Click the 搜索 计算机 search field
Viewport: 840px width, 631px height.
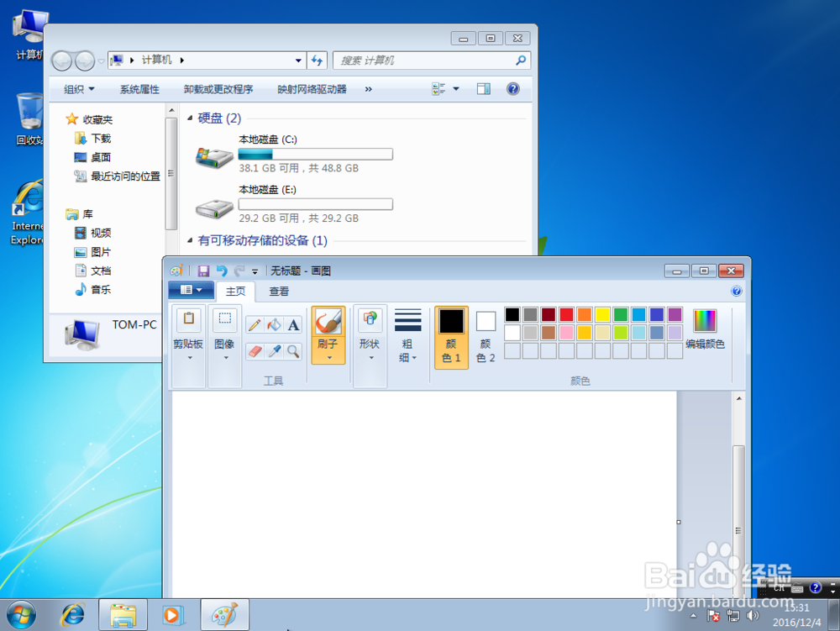click(431, 60)
